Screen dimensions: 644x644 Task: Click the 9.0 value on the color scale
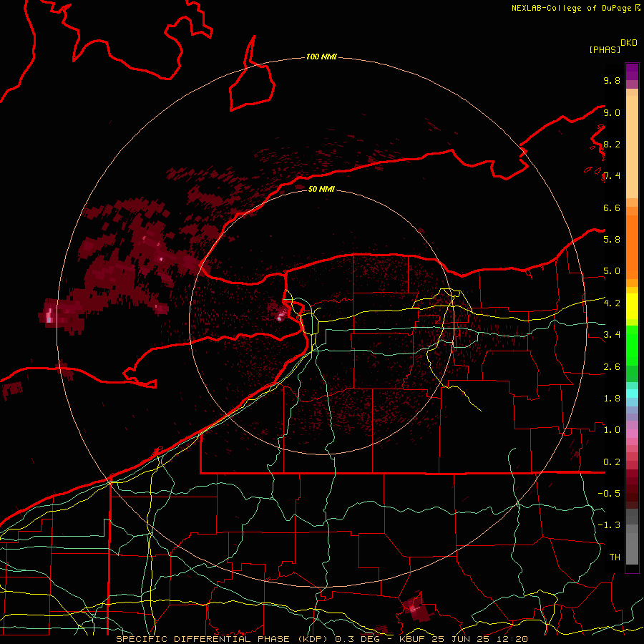(612, 112)
